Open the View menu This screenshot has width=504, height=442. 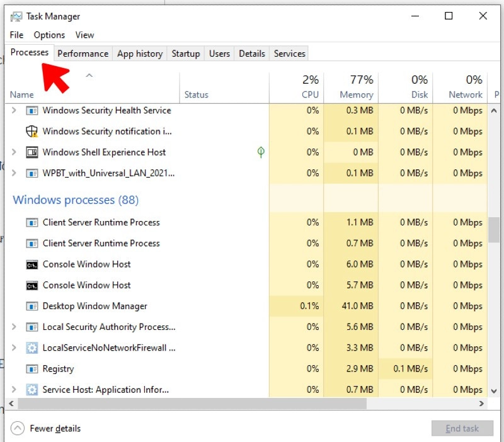point(84,35)
